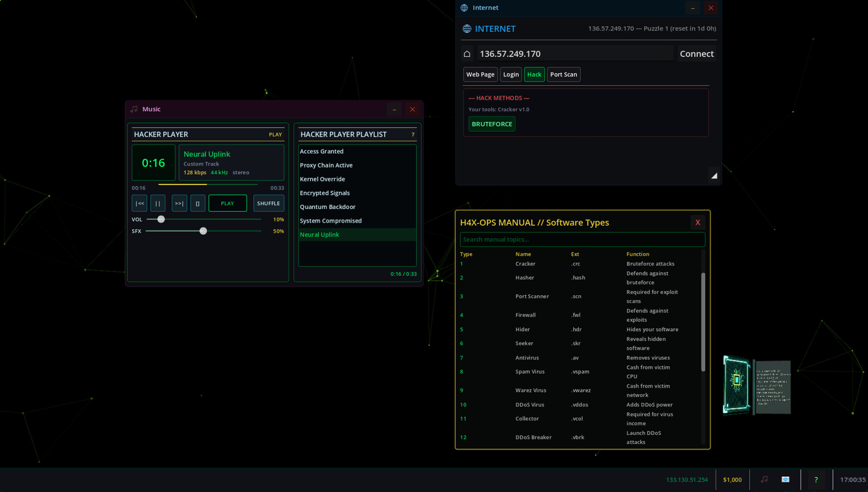The image size is (868, 492).
Task: Skip to the next track
Action: pos(179,203)
